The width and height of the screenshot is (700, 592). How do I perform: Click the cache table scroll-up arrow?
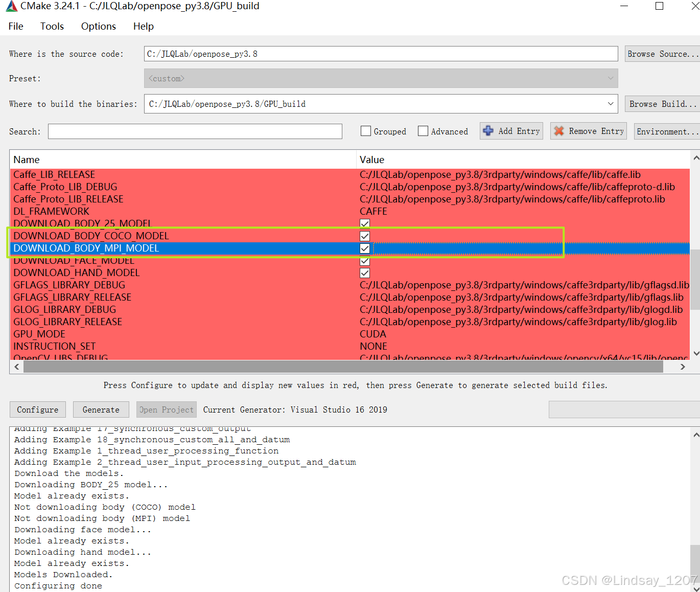coord(695,158)
